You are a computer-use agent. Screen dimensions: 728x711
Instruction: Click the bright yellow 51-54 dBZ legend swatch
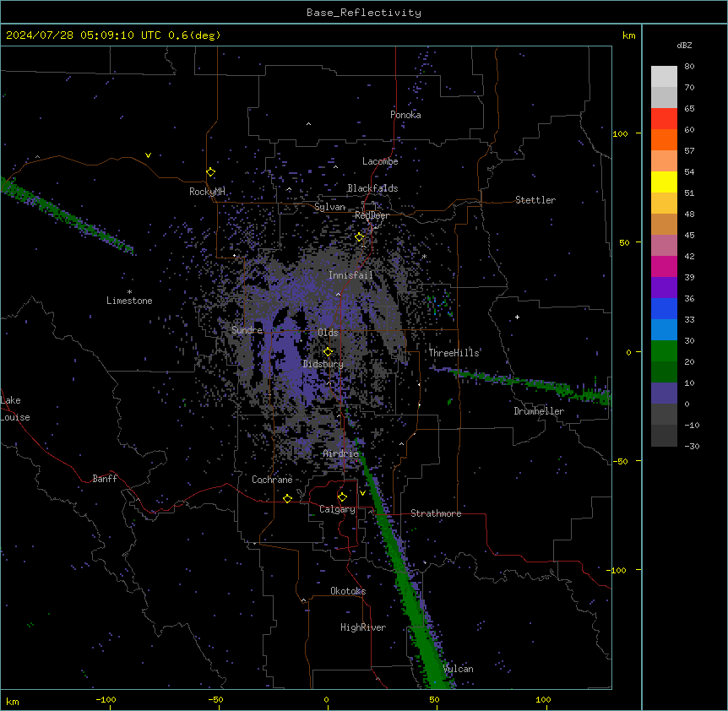click(664, 182)
